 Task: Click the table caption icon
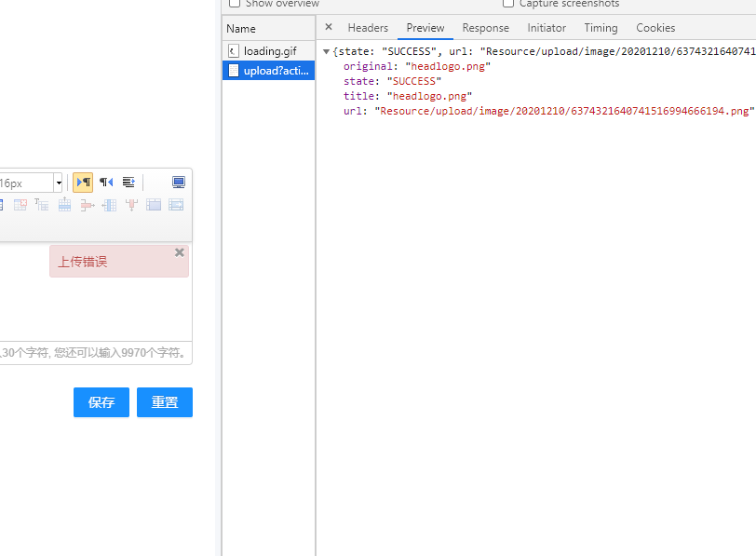[x=42, y=204]
